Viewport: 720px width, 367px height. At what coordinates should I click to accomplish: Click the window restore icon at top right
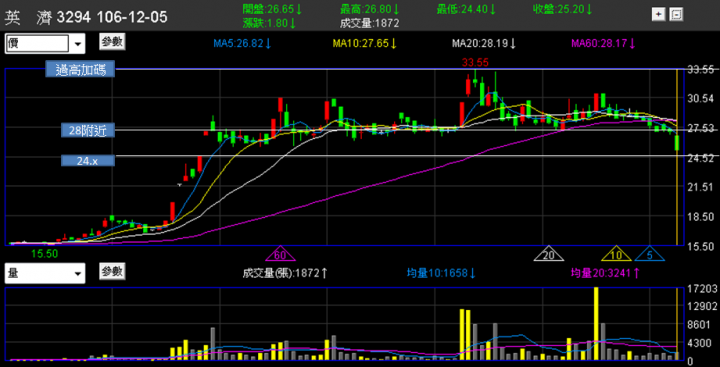click(676, 15)
